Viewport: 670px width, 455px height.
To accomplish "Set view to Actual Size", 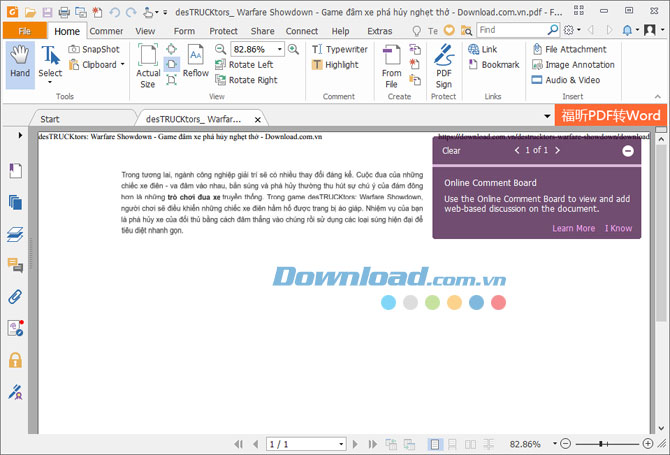I will (148, 66).
